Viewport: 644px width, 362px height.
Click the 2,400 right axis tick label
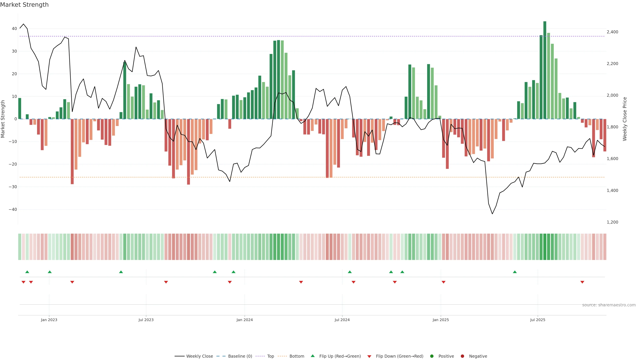612,32
